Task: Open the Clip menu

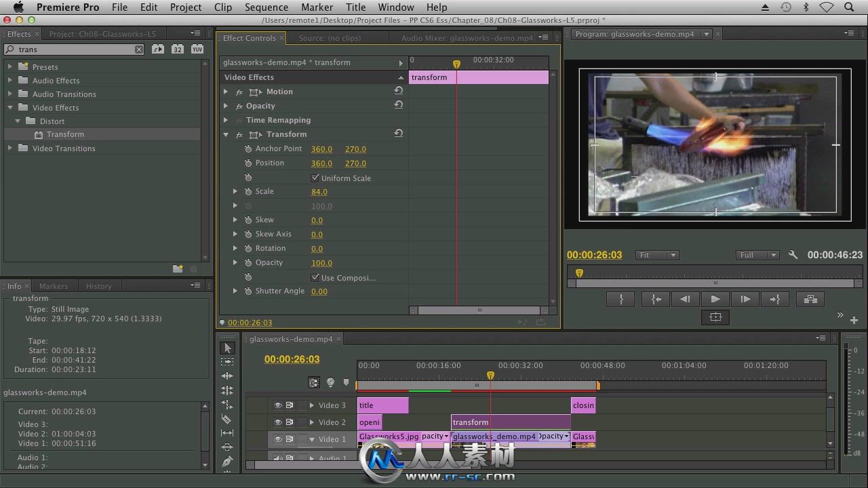Action: coord(223,7)
